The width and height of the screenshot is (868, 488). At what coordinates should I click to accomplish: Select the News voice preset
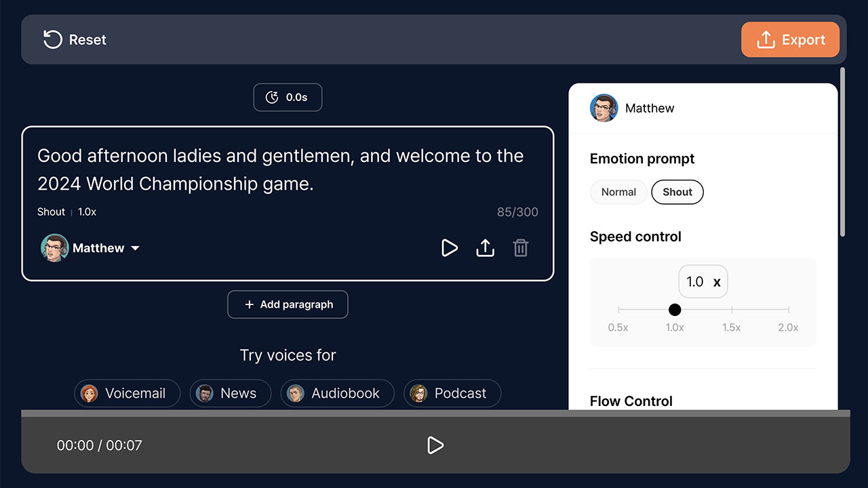coord(230,393)
